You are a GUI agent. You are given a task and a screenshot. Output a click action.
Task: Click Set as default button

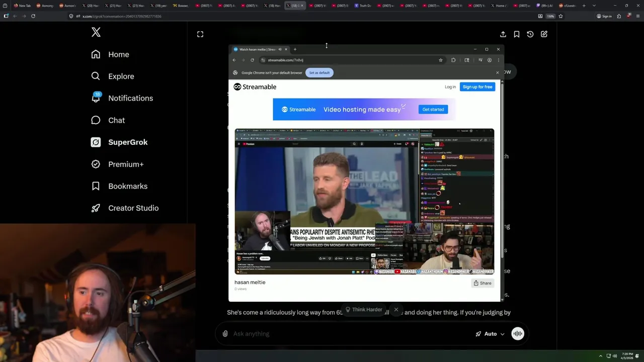[x=319, y=73]
